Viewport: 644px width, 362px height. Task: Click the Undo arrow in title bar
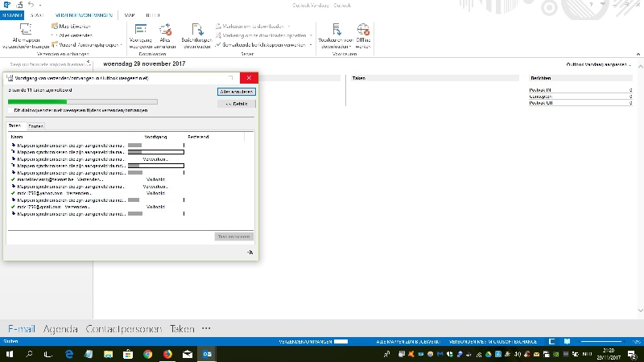click(31, 5)
